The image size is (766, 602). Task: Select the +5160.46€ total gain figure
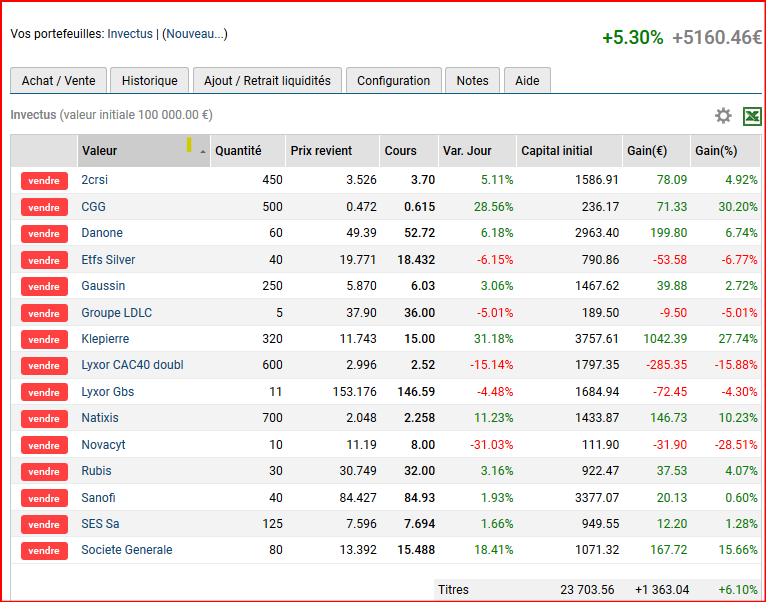click(x=717, y=38)
